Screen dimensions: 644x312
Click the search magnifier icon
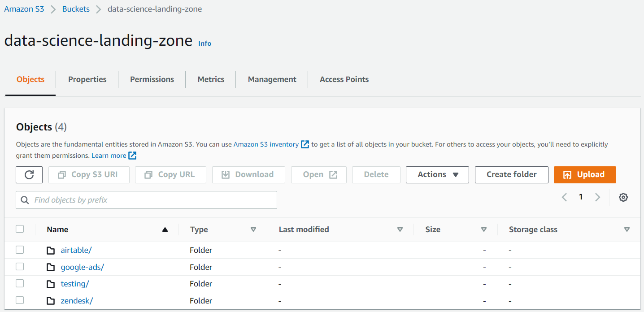click(x=26, y=200)
